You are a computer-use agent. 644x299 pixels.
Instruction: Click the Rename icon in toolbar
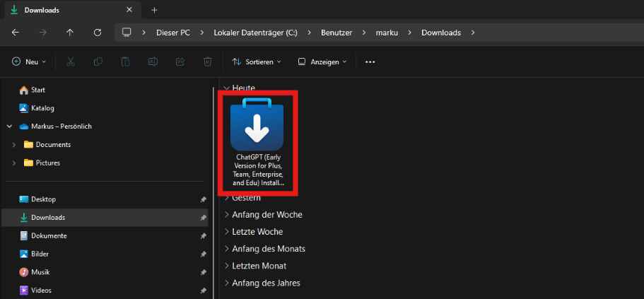click(153, 62)
